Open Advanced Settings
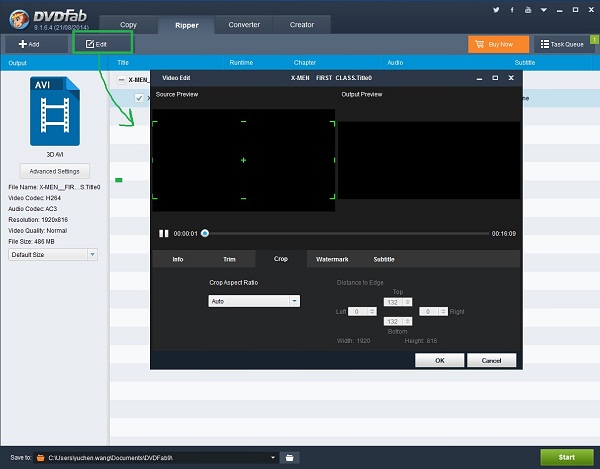Viewport: 600px width, 469px height. coord(55,171)
